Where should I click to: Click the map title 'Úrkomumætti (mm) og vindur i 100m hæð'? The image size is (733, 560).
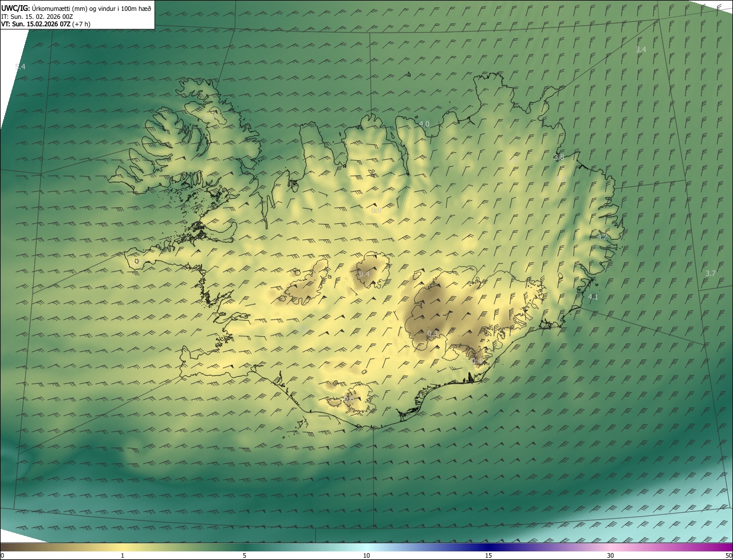(91, 8)
